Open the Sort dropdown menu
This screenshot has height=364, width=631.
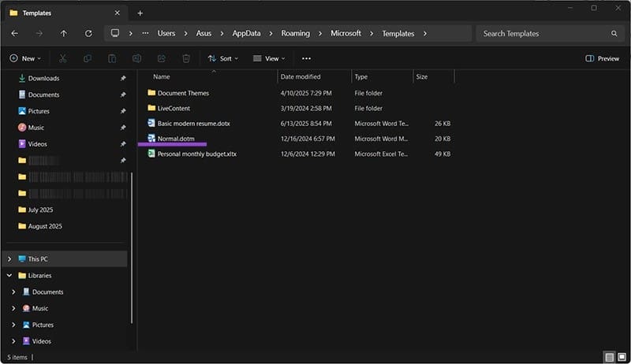(223, 58)
